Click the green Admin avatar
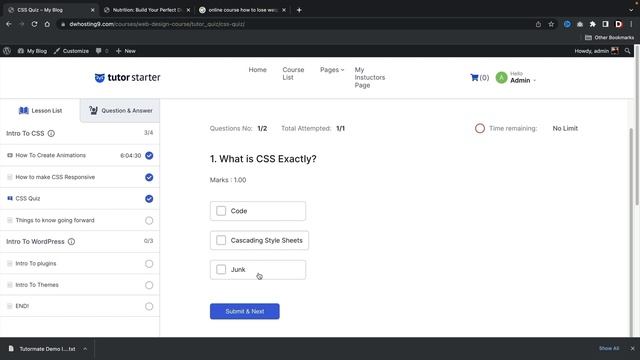This screenshot has height=360, width=640. coord(501,78)
